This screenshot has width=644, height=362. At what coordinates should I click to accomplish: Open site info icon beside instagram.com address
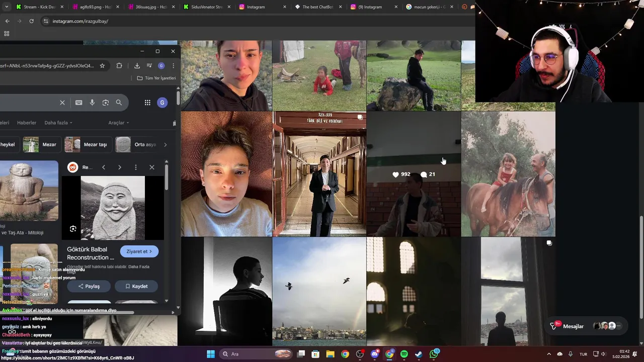(x=46, y=21)
